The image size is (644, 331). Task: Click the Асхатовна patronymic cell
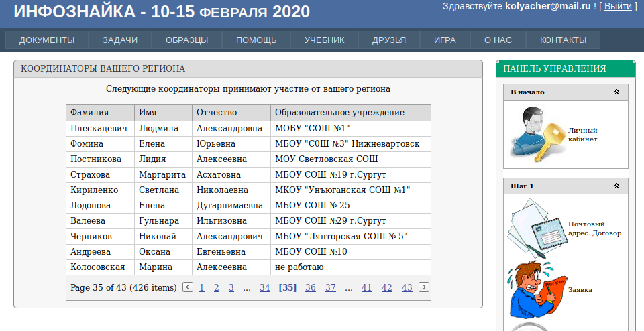(x=231, y=175)
